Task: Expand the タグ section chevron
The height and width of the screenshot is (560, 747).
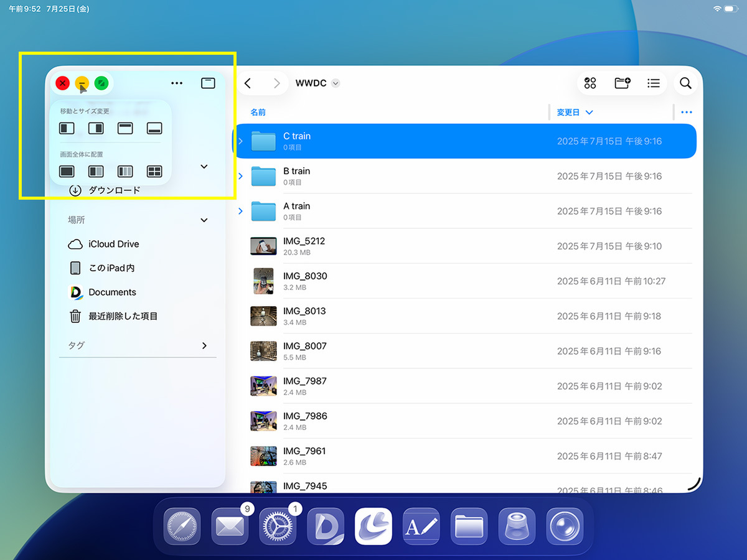Action: [x=204, y=345]
